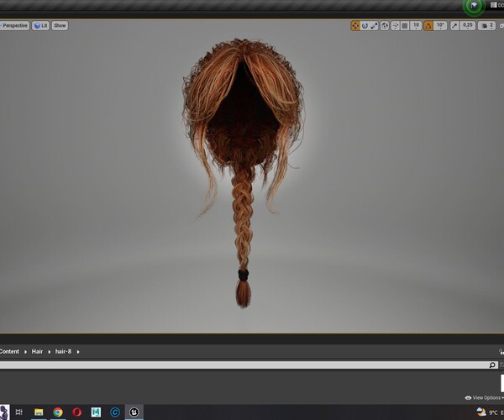This screenshot has width=504, height=420.
Task: Switch to Unreal Engine taskbar icon
Action: [134, 412]
